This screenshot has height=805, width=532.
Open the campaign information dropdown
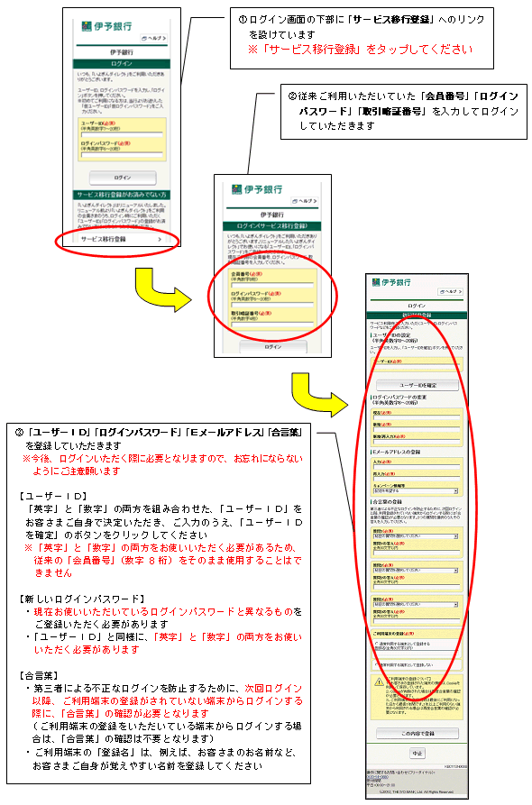[x=416, y=490]
